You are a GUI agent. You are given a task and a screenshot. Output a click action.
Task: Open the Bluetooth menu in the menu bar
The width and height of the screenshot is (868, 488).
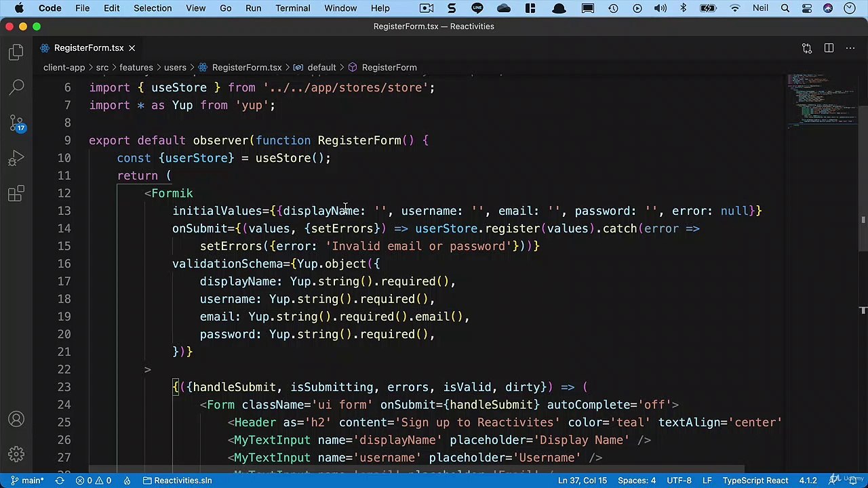coord(684,8)
